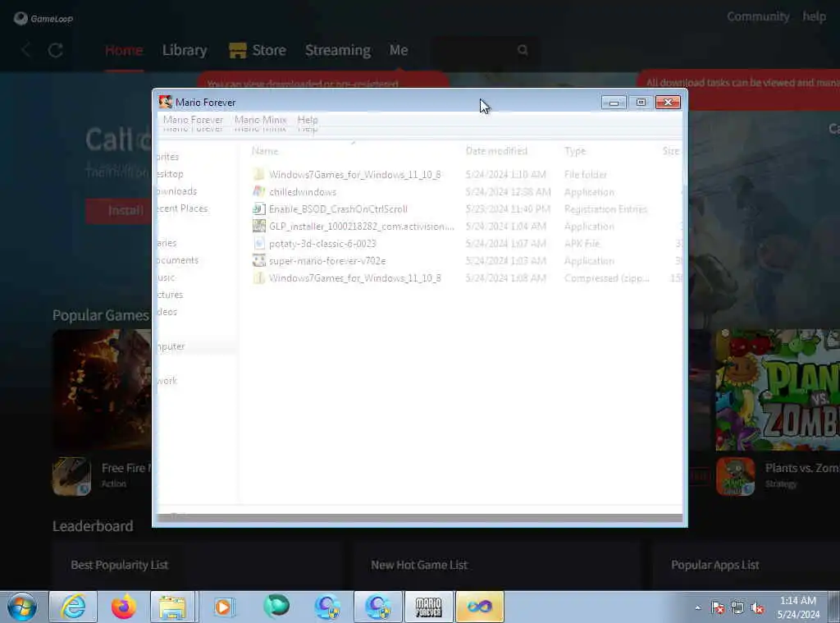Open the New Hot Game List
The image size is (840, 623).
pyautogui.click(x=419, y=565)
